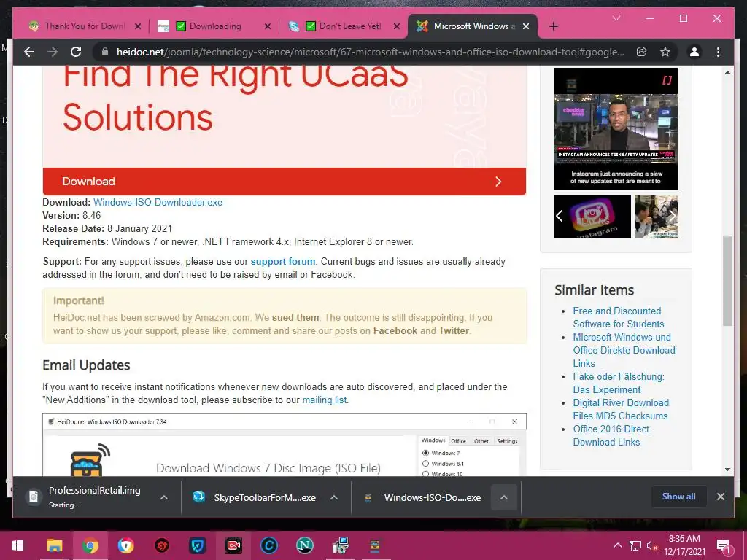Expand options for ProfessionalRetail.img download
The height and width of the screenshot is (560, 747).
tap(164, 497)
